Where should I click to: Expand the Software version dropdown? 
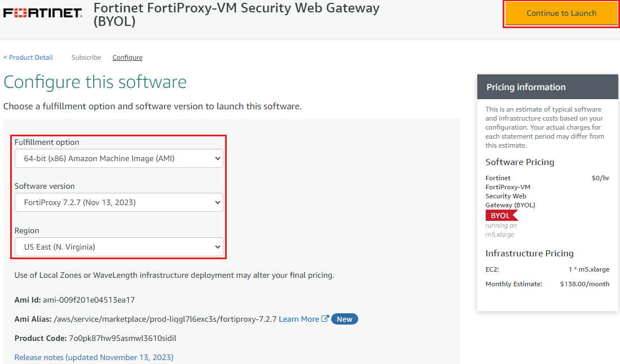[x=119, y=202]
